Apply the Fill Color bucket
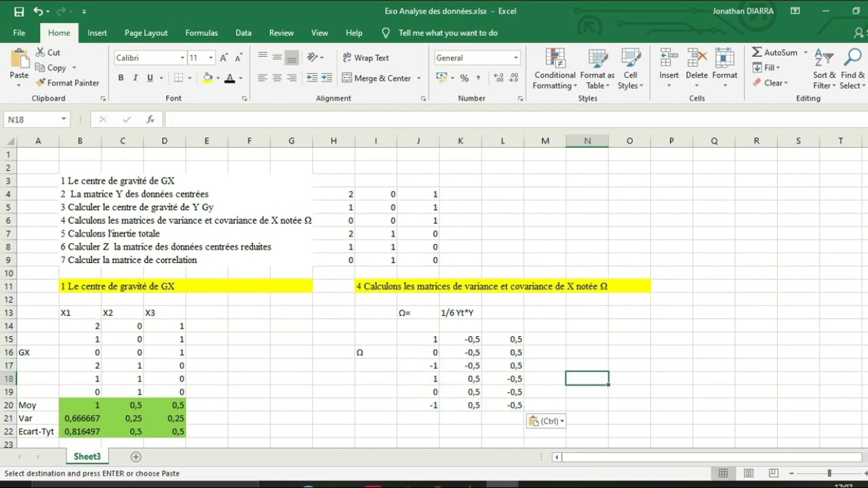 (208, 78)
